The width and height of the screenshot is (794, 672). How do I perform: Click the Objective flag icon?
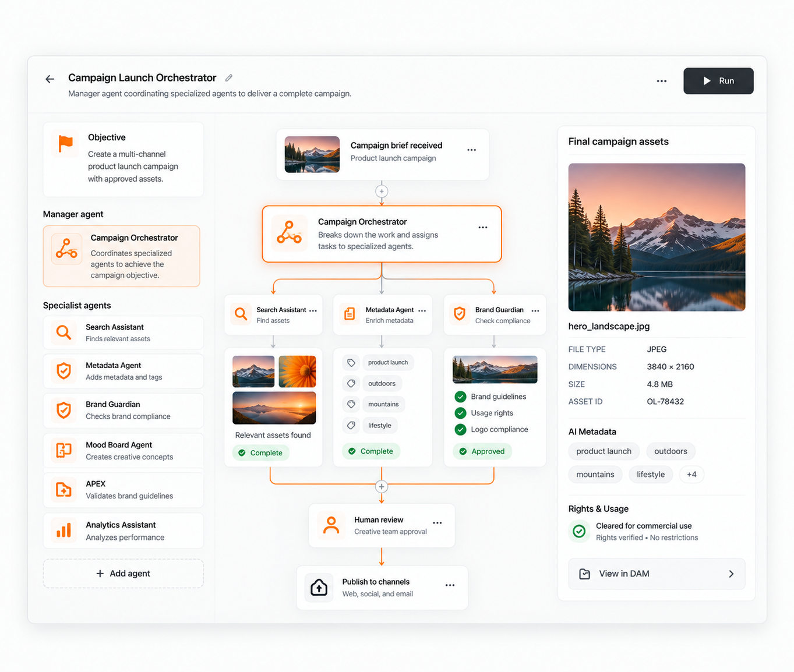66,143
